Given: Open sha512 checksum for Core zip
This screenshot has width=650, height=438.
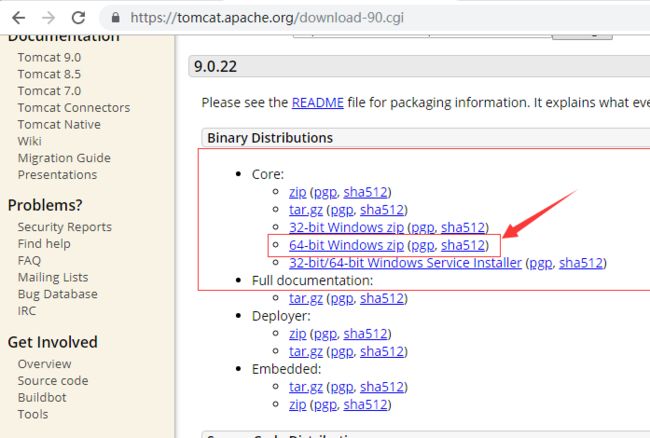Looking at the screenshot, I should (x=365, y=192).
